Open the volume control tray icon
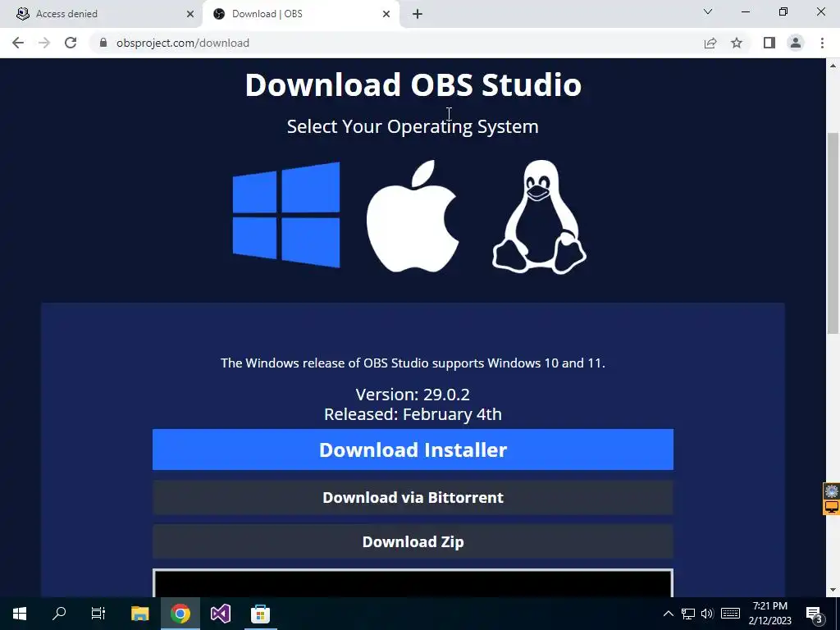This screenshot has width=840, height=630. 707,614
